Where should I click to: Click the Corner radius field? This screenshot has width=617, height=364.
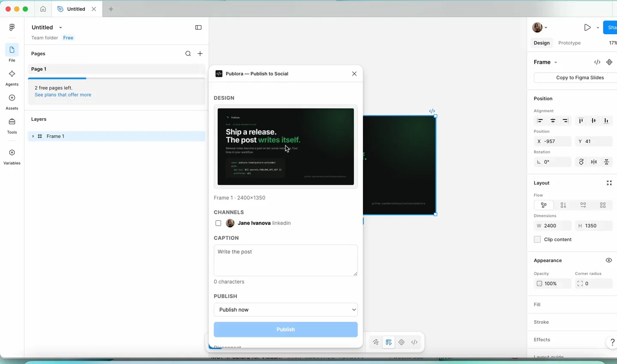[594, 283]
